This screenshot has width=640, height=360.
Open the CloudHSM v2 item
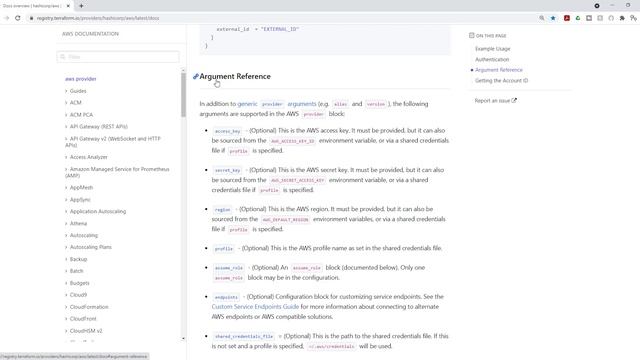click(x=86, y=331)
